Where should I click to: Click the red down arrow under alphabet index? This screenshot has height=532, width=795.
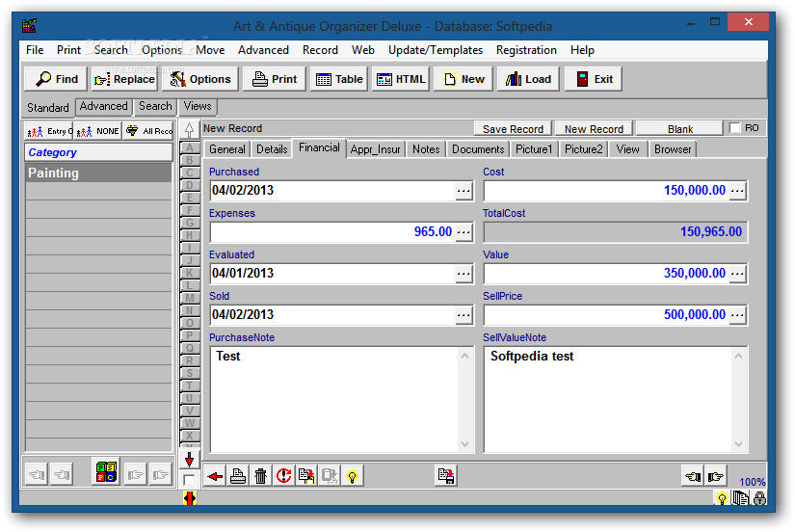coord(189,460)
